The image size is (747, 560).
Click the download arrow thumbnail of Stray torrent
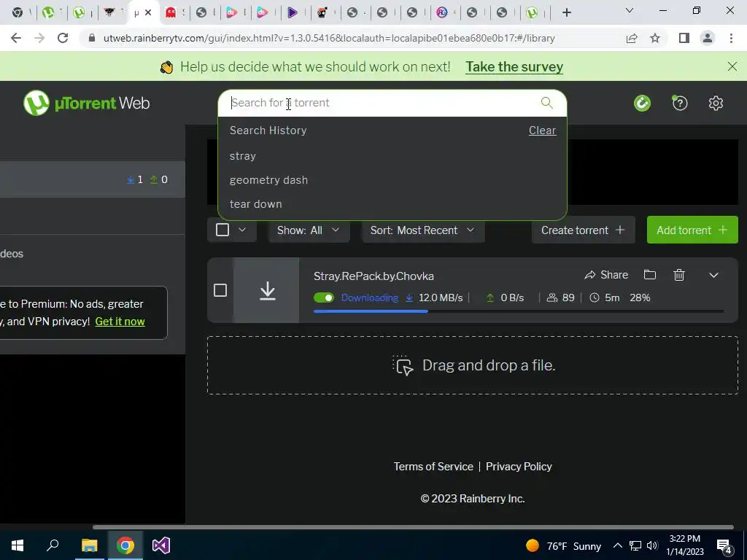tap(267, 290)
